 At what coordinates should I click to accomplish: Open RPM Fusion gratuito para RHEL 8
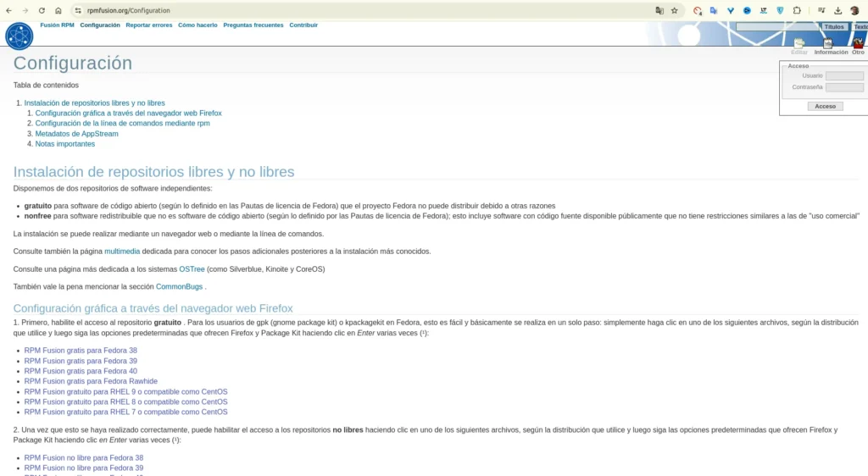pyautogui.click(x=125, y=402)
